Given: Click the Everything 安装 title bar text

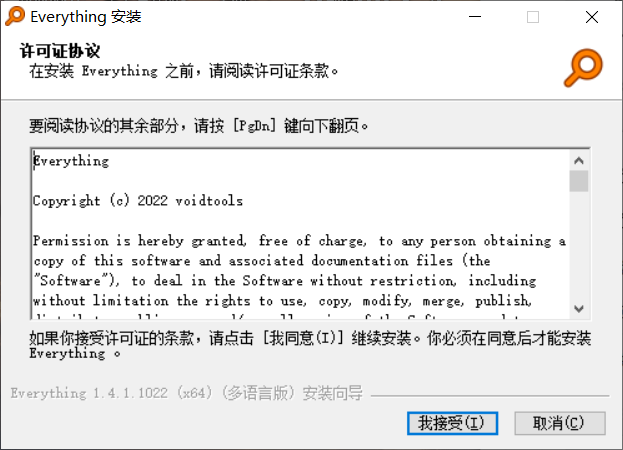Looking at the screenshot, I should [86, 17].
